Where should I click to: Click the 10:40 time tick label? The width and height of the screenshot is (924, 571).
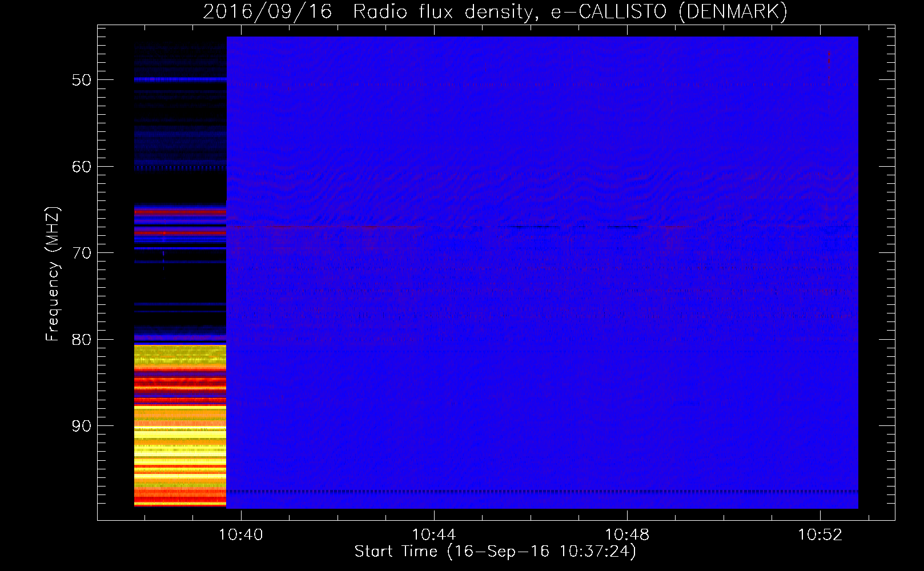[241, 534]
